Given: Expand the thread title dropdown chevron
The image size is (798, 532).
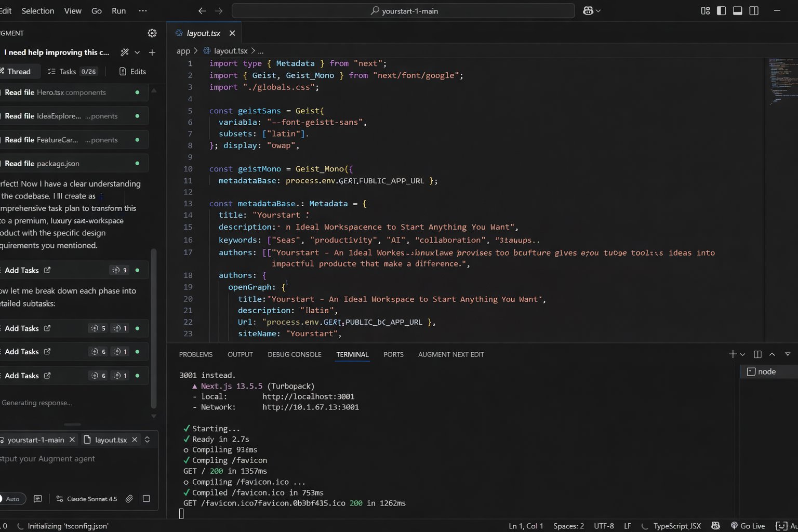Looking at the screenshot, I should coord(137,52).
